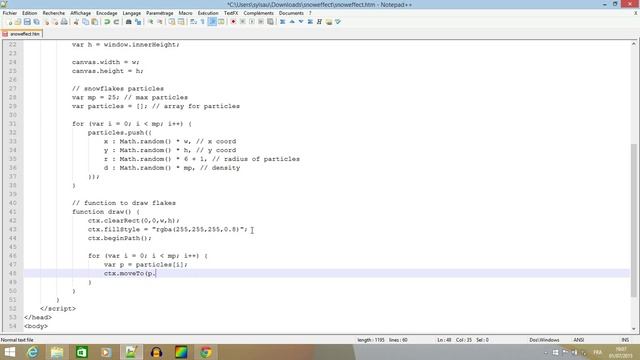
Task: Click the scrollbar up arrow
Action: coord(633,44)
